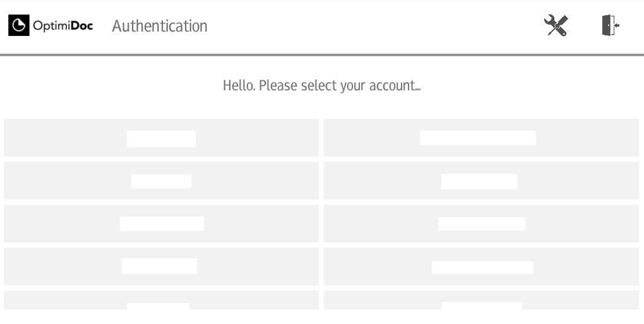This screenshot has width=644, height=324.
Task: Choose the partially visible bottom-right account
Action: [x=481, y=300]
